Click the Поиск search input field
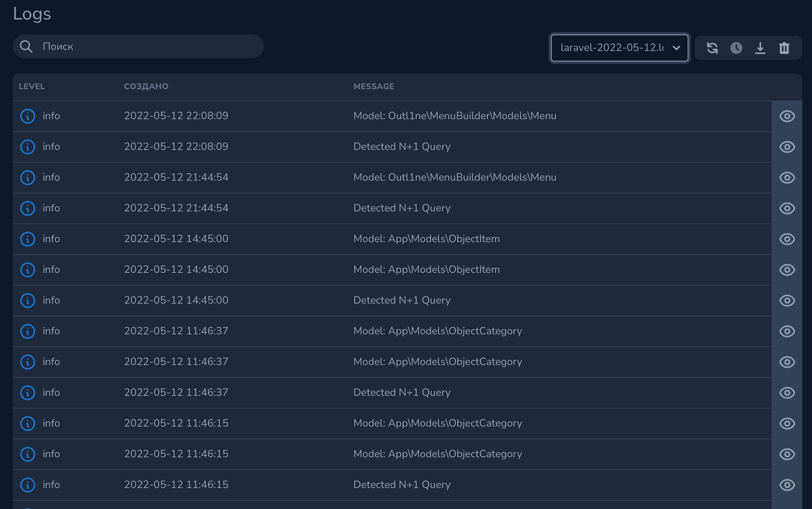 (x=150, y=46)
